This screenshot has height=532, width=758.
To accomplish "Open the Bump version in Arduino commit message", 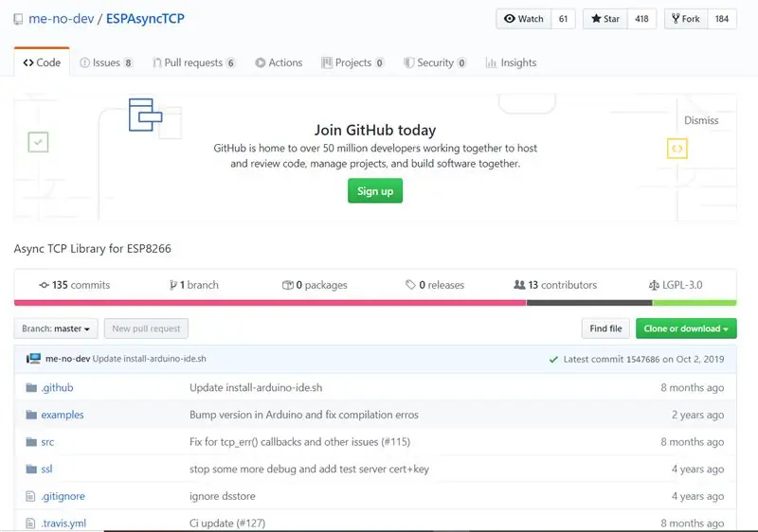I will point(304,415).
